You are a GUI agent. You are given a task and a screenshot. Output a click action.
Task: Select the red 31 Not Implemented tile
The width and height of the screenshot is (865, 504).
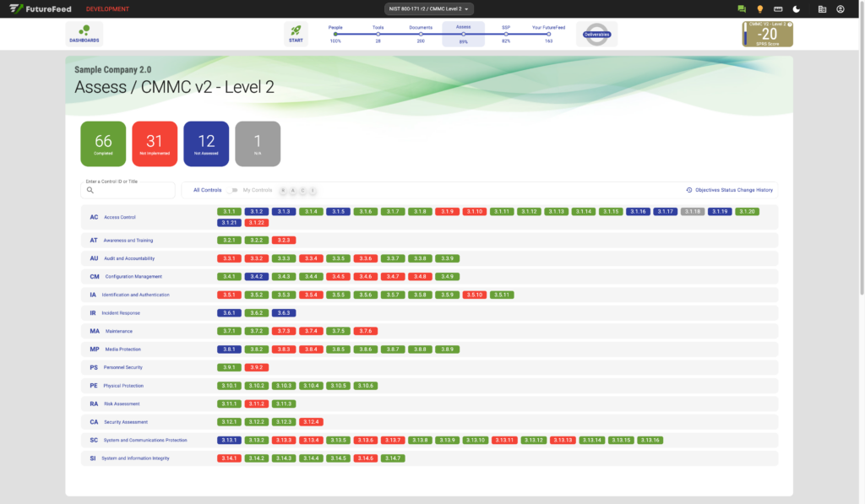[x=155, y=144]
